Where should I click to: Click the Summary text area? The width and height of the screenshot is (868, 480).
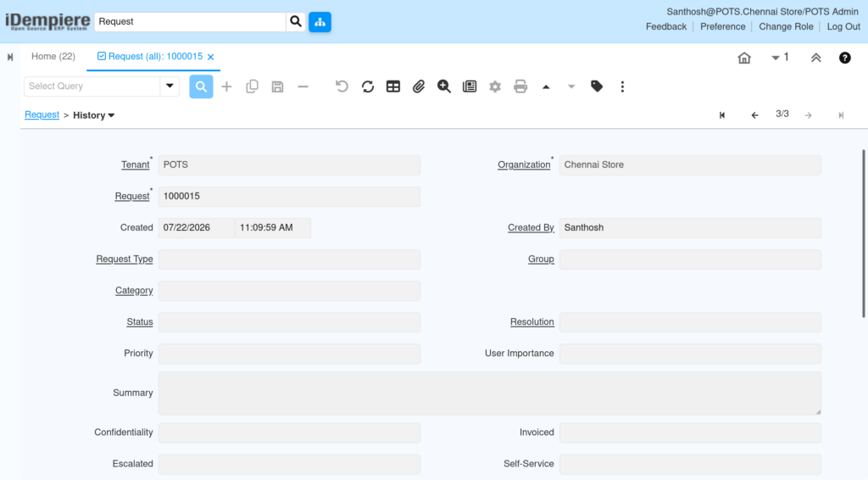tap(489, 393)
